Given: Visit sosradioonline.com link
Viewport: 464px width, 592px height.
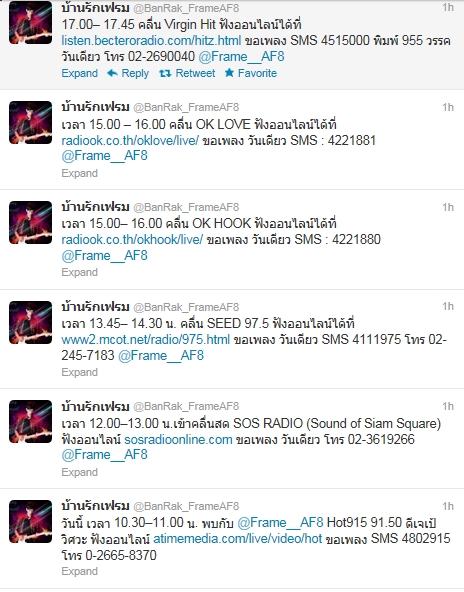Looking at the screenshot, I should coord(178,439).
